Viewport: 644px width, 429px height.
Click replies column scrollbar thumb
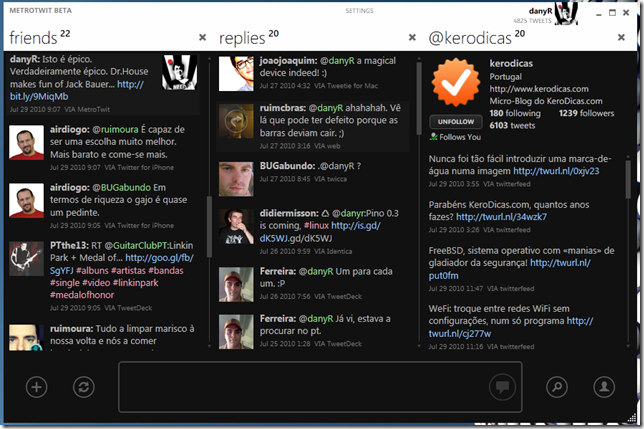[x=419, y=99]
